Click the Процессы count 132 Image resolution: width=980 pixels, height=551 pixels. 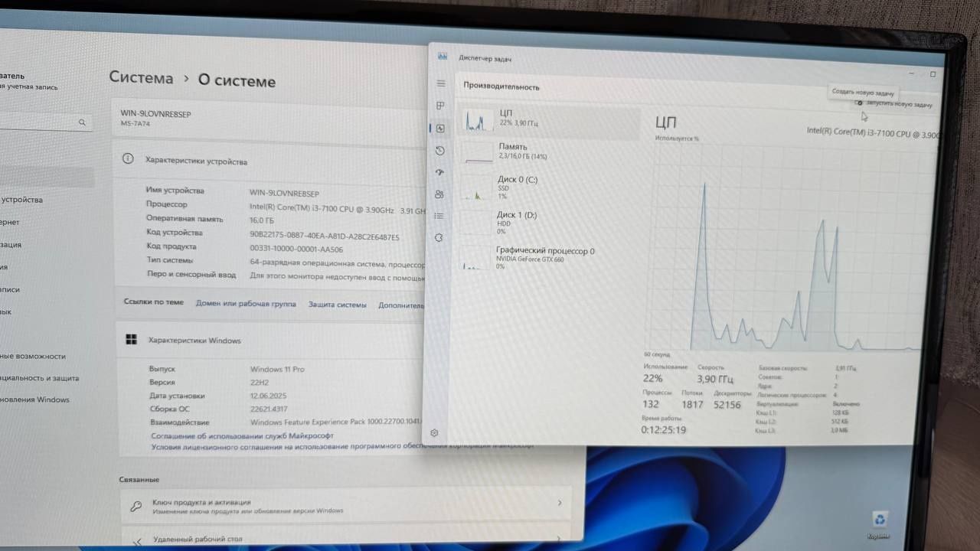(x=651, y=404)
